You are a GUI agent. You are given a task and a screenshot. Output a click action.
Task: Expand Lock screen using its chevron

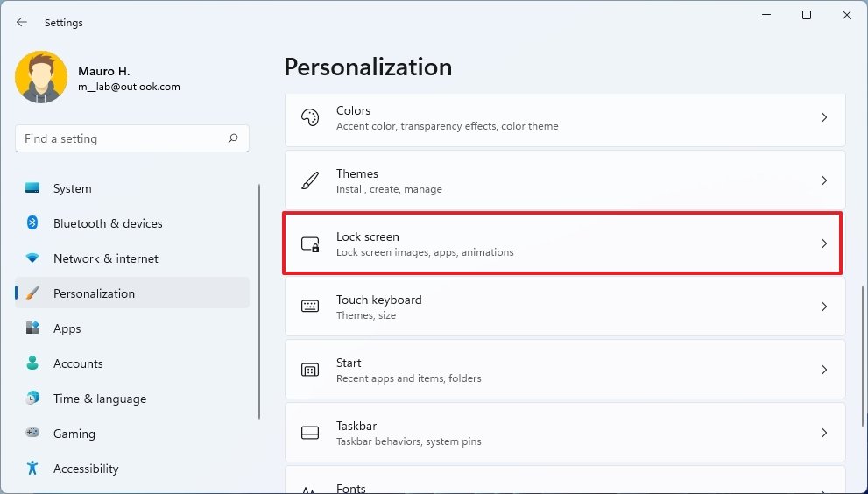click(823, 243)
